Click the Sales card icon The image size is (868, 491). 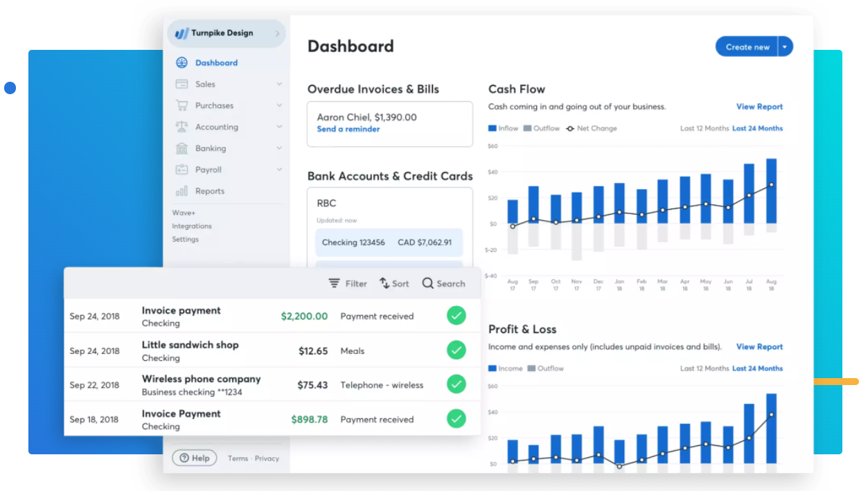click(181, 84)
